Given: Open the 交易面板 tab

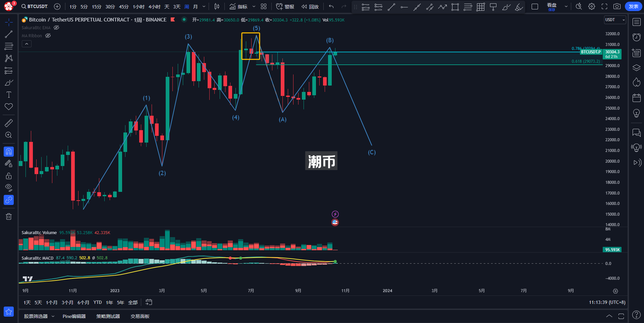Looking at the screenshot, I should point(140,316).
